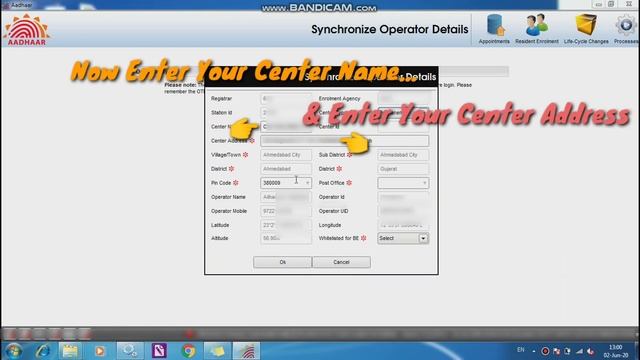Open the Appointments toolbar icon
This screenshot has width=640, height=360.
point(494,29)
